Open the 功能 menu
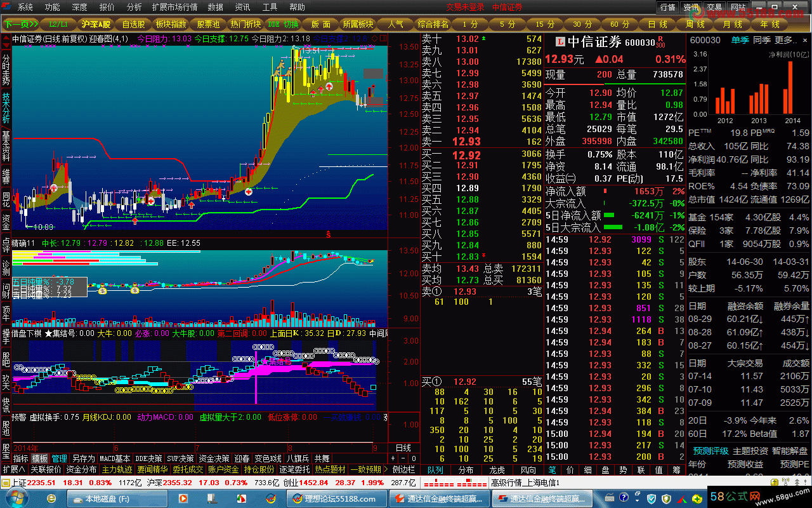 click(53, 7)
